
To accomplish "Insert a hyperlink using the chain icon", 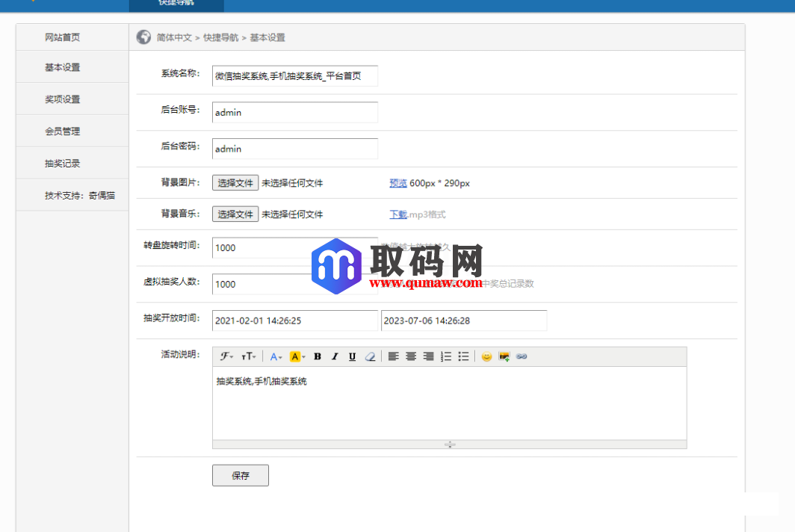I will coord(522,356).
